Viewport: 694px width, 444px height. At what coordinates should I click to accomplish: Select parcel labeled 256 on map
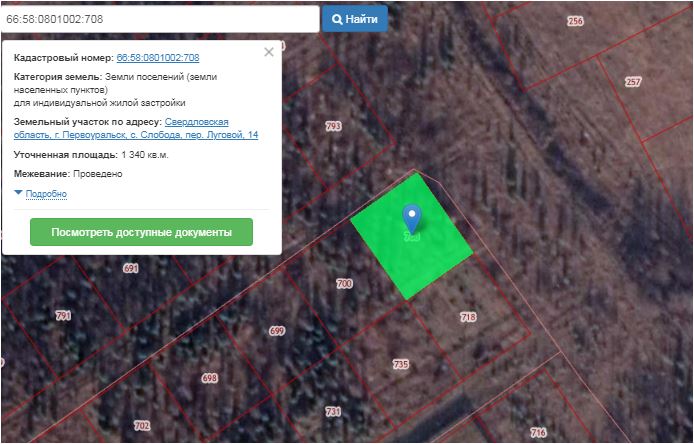coord(575,21)
